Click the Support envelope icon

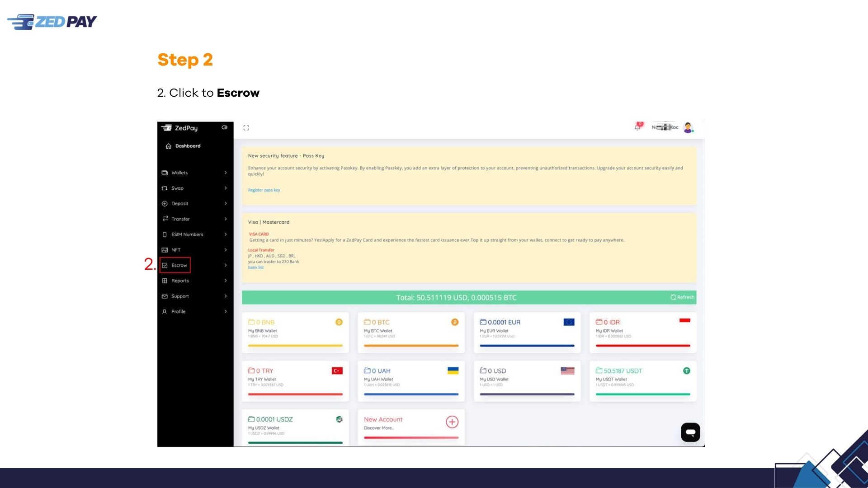coord(165,296)
